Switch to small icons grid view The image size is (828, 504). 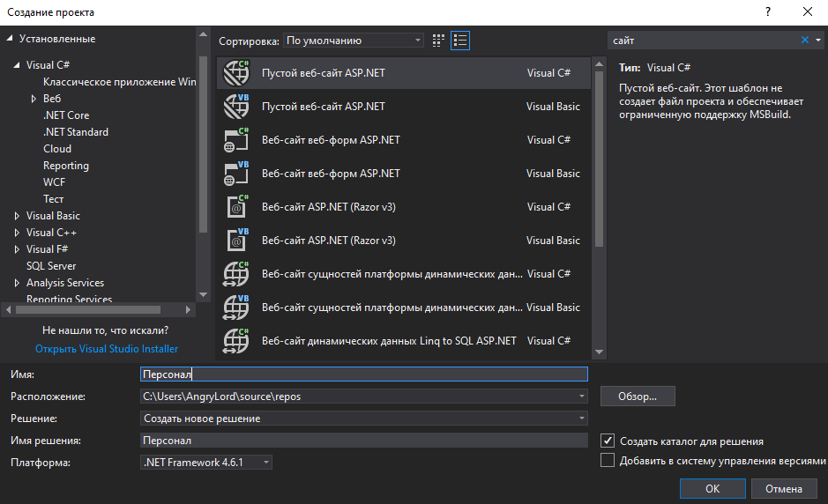pos(438,41)
